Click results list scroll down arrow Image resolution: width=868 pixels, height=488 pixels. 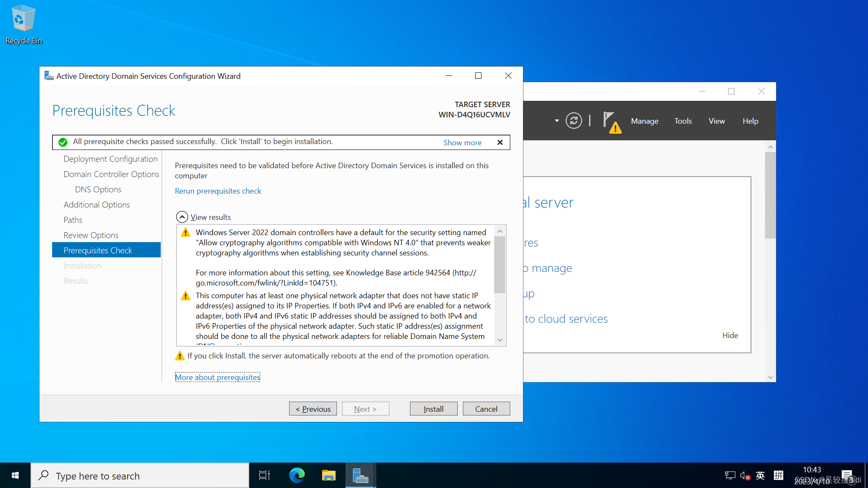(500, 340)
